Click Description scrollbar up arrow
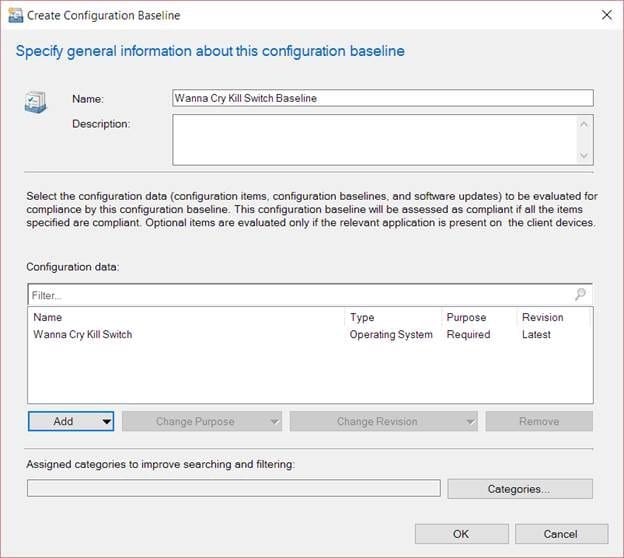 (584, 125)
